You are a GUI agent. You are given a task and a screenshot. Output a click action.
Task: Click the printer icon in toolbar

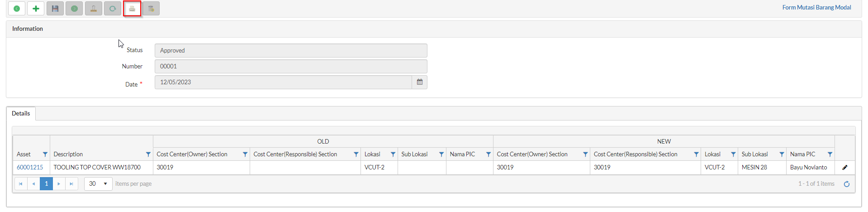132,9
